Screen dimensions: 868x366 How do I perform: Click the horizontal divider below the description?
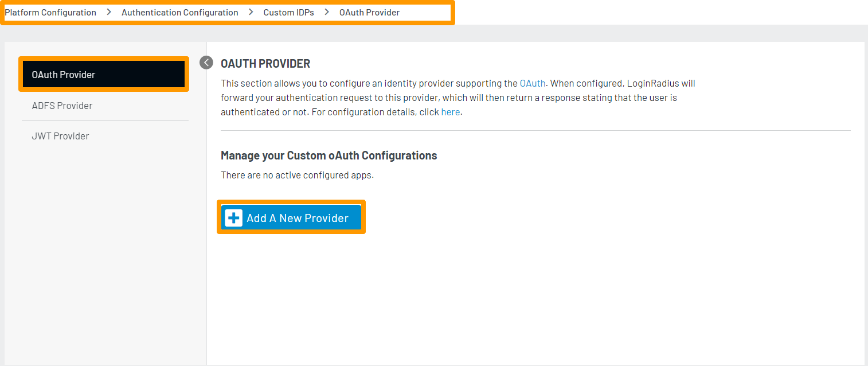535,130
